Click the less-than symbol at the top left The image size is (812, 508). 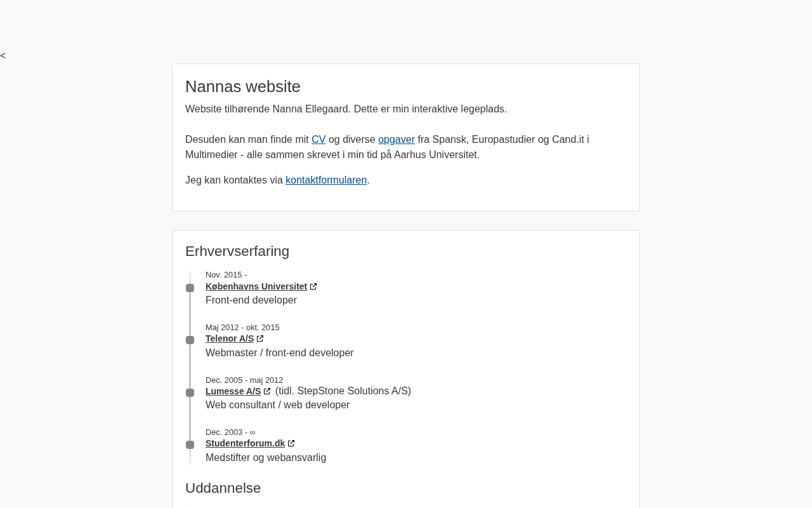point(3,56)
